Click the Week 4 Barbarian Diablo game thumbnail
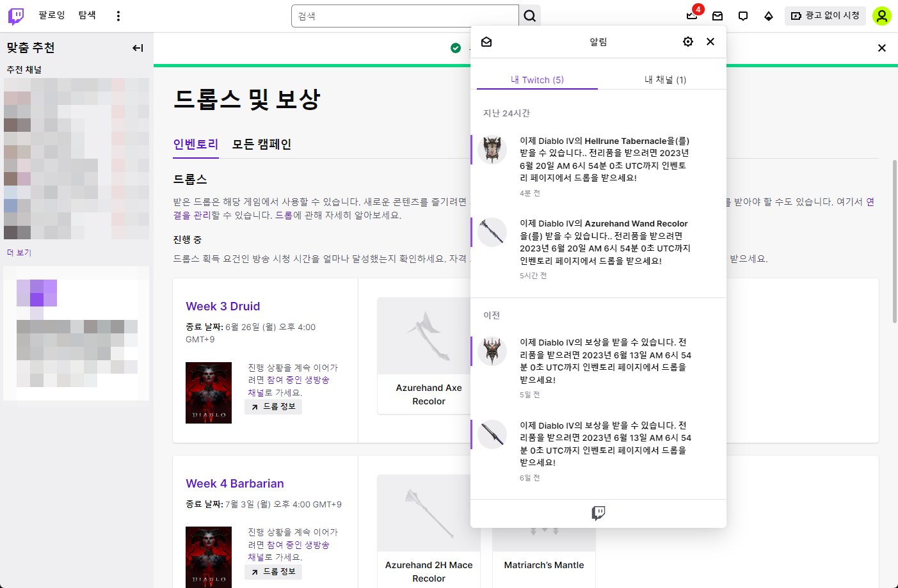Screen dimensions: 898x588 [209, 557]
